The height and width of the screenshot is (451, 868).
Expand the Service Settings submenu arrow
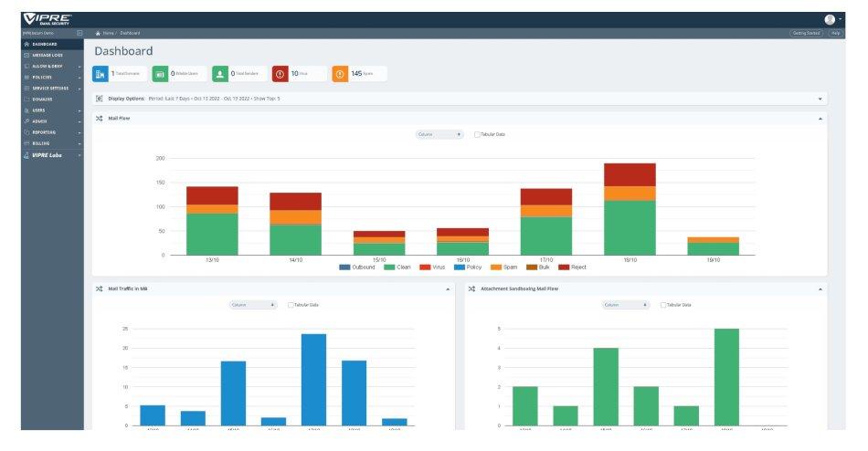coord(79,89)
